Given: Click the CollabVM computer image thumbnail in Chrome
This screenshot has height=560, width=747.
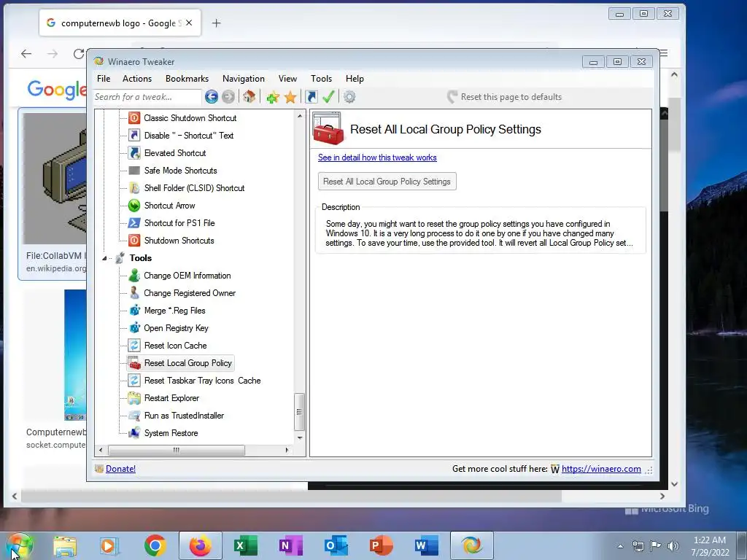Looking at the screenshot, I should coord(55,179).
